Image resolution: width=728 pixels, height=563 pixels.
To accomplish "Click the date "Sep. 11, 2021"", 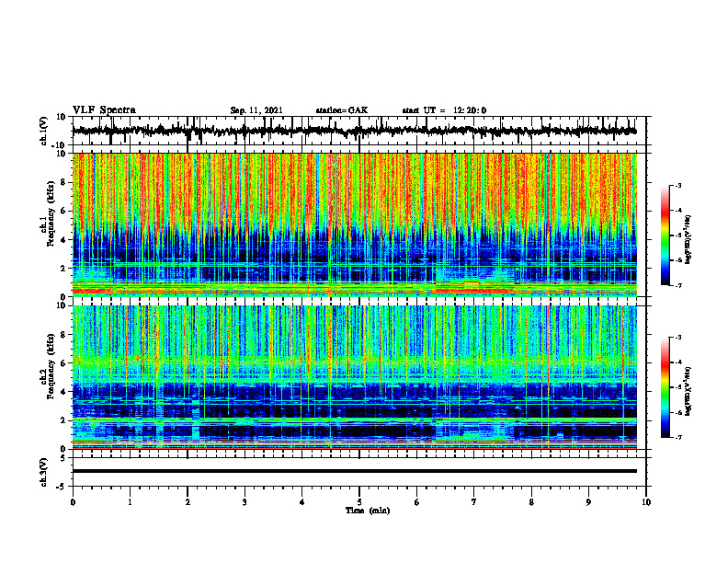I will pyautogui.click(x=256, y=110).
